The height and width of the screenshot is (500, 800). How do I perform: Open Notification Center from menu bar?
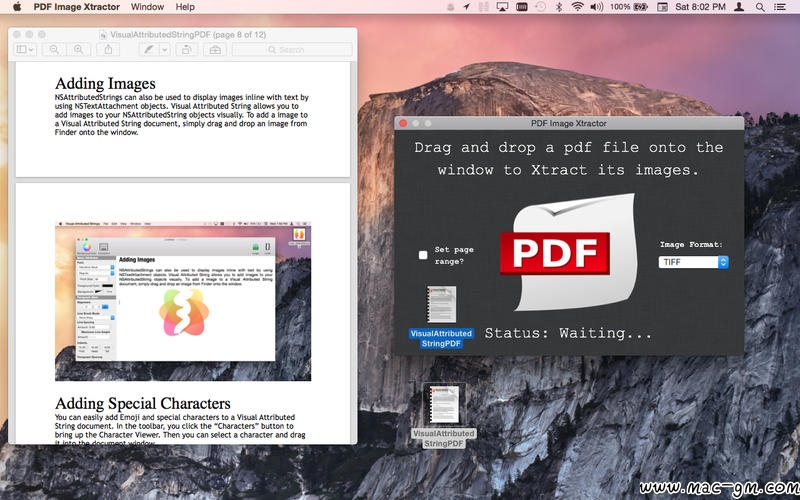(780, 7)
